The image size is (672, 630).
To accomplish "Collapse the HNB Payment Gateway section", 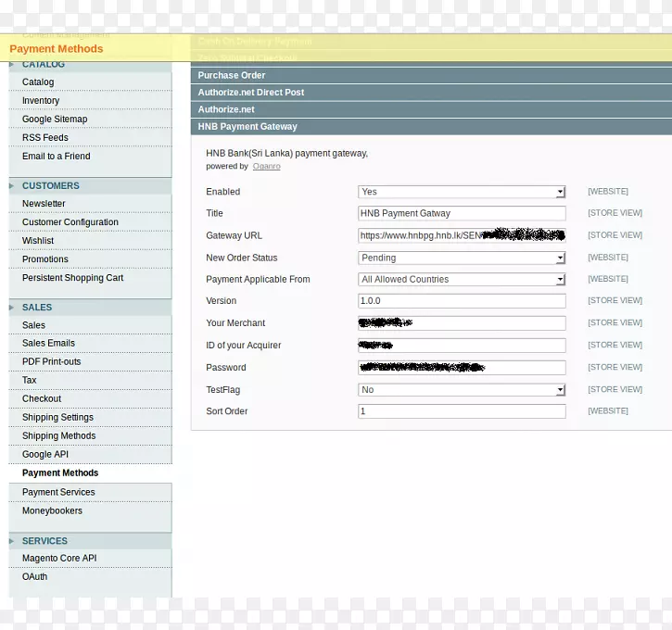I will click(x=247, y=127).
